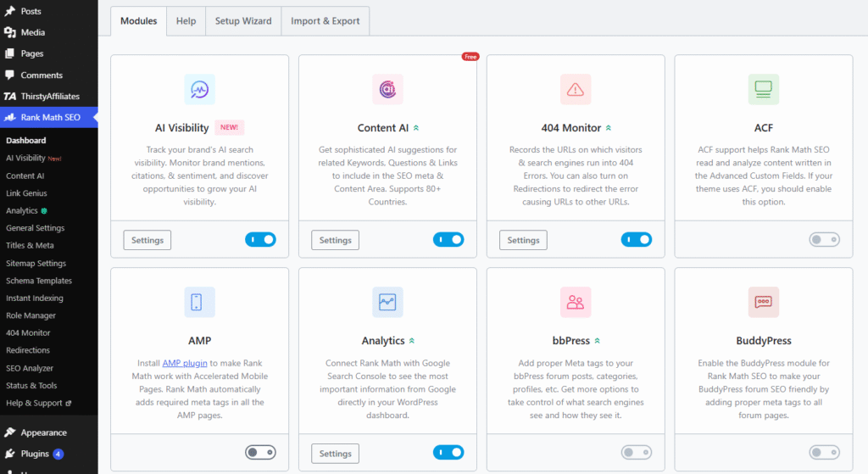
Task: Click the Media icon in sidebar
Action: pos(10,32)
